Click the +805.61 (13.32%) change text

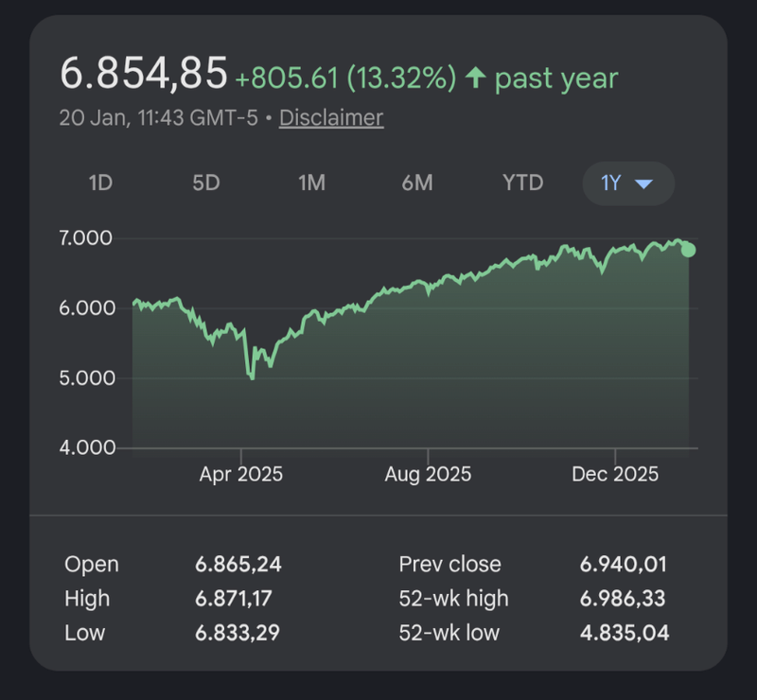345,78
